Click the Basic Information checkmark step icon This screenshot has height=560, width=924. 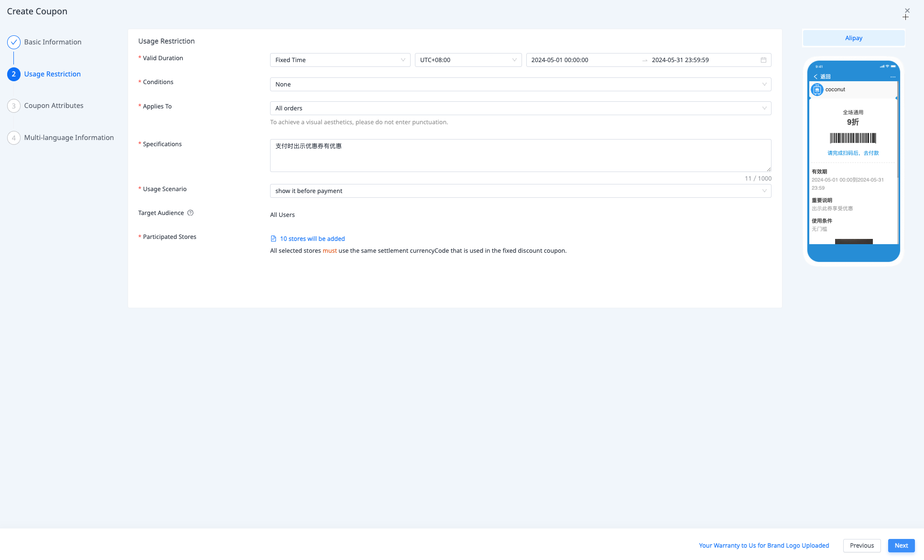14,42
